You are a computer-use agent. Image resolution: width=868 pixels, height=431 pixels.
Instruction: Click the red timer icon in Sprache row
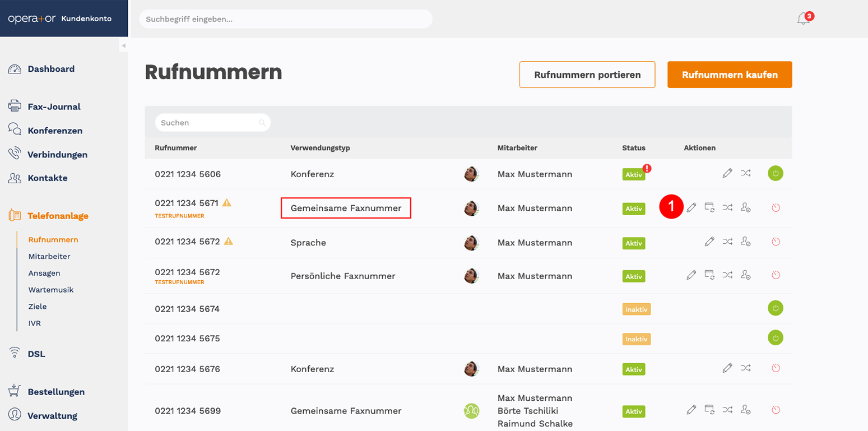(776, 242)
